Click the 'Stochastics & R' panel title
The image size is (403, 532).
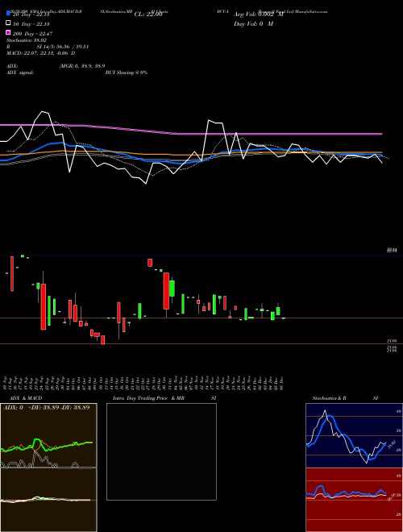point(329,398)
